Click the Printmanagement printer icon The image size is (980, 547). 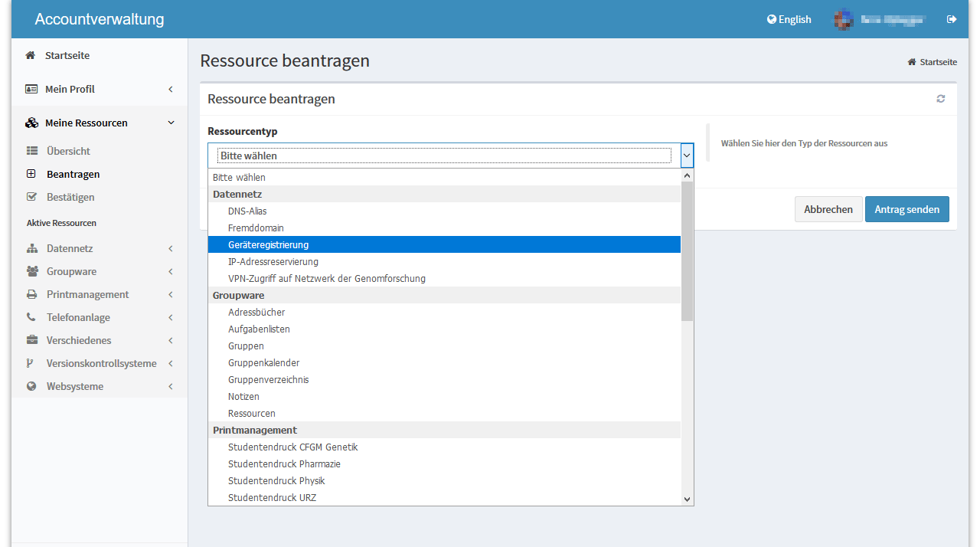[x=32, y=295]
